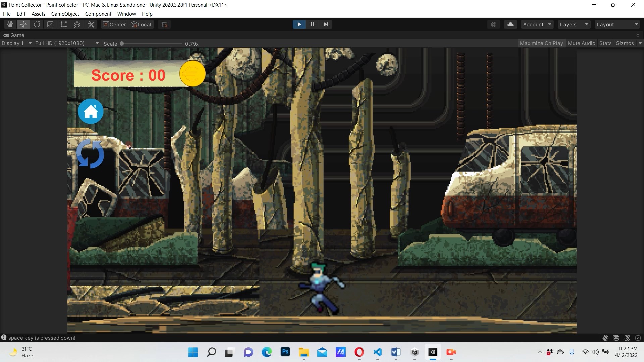Select the Rotate tool

click(37, 24)
